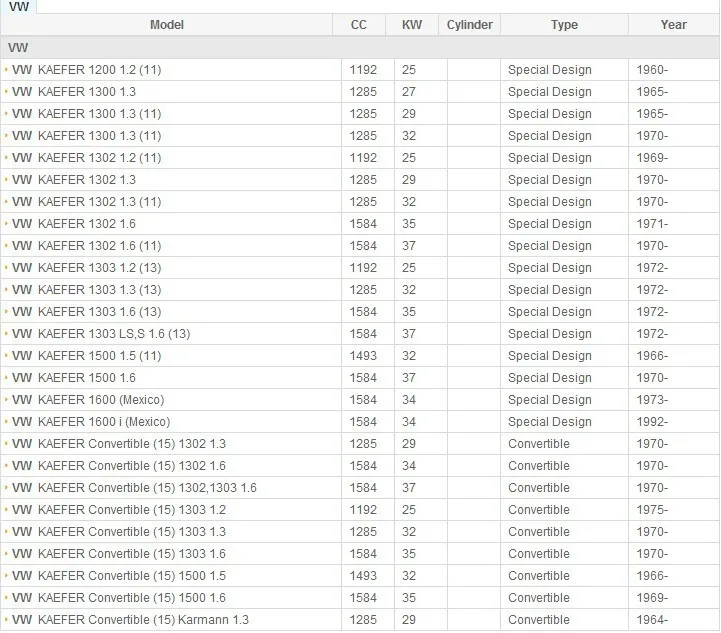The image size is (721, 633).
Task: Expand arrow beside VW KAEFER 1500 1.5 (11)
Action: coord(6,355)
